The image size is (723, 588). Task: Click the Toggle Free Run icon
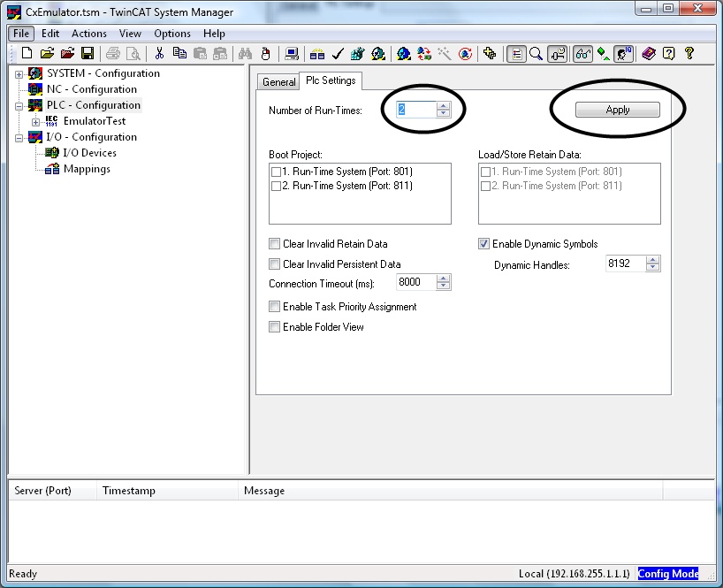click(x=465, y=54)
